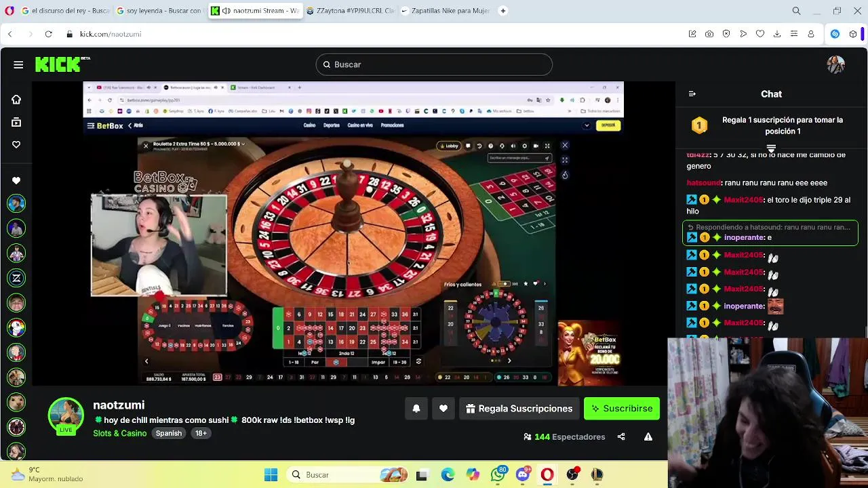
Task: Open naotzumi channel avatar
Action: [x=66, y=414]
